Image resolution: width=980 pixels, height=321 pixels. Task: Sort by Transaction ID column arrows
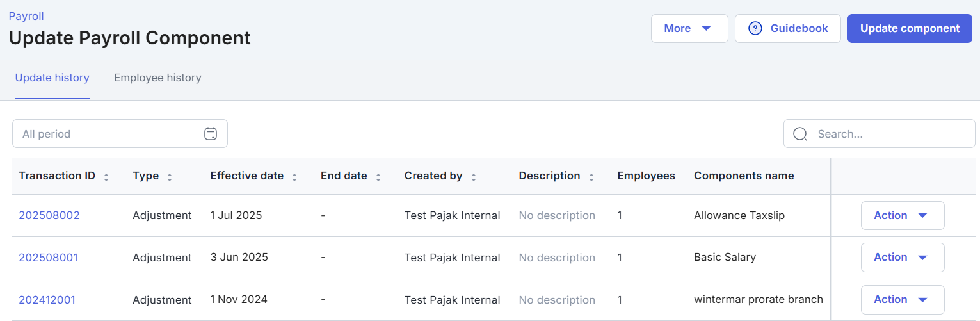106,177
